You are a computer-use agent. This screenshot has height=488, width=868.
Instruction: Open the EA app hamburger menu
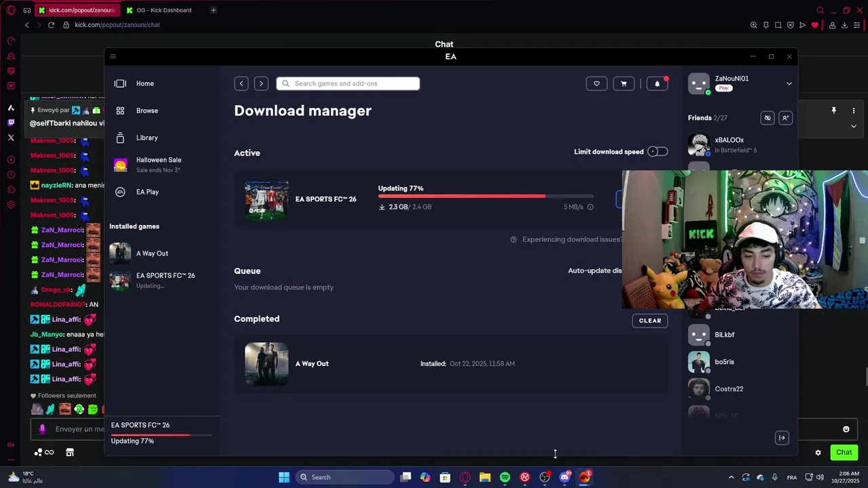(113, 56)
